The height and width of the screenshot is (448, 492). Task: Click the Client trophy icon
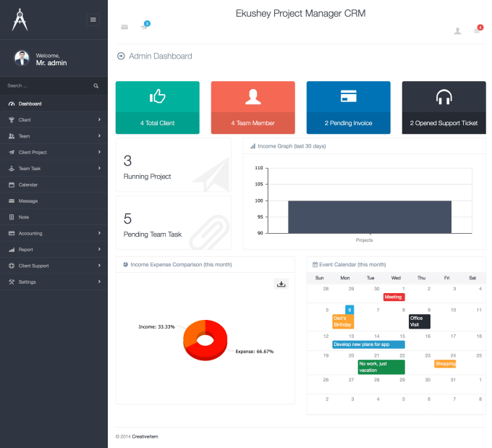12,120
